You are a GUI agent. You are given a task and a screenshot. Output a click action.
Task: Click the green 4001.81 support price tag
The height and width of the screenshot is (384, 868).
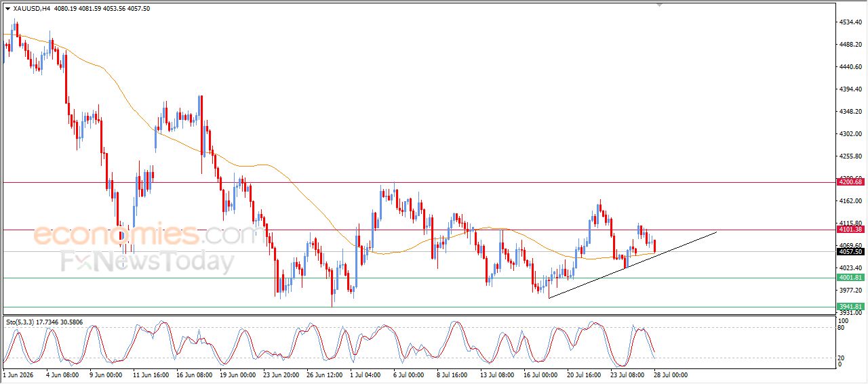click(849, 278)
